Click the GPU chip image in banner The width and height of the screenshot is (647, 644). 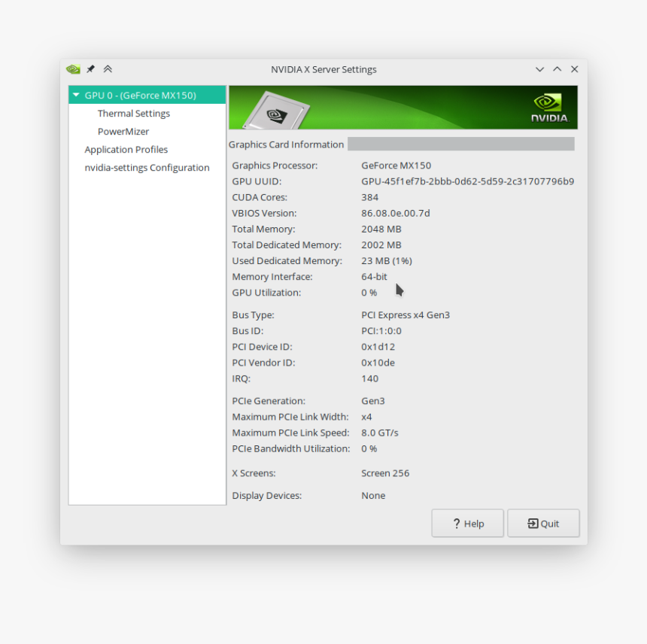pos(276,111)
